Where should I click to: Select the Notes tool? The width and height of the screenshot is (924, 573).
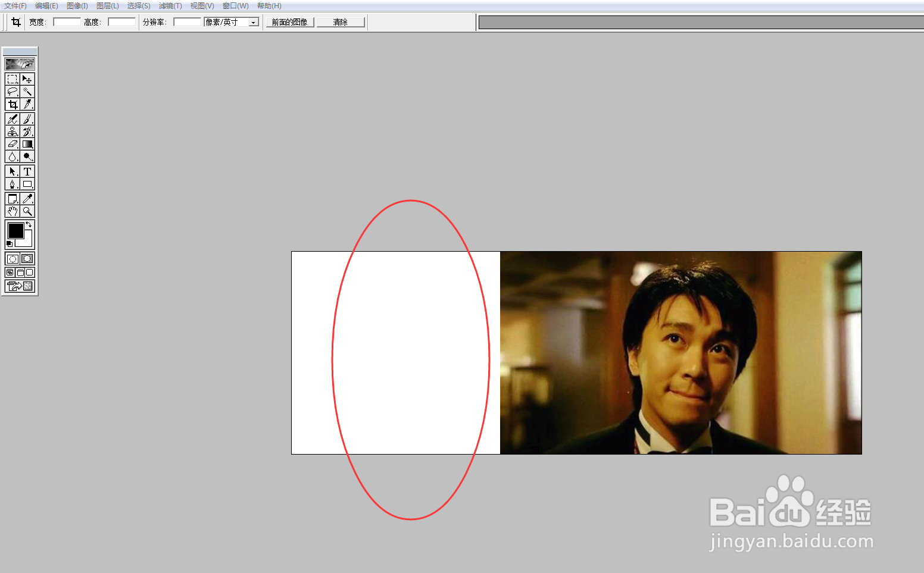pos(13,199)
